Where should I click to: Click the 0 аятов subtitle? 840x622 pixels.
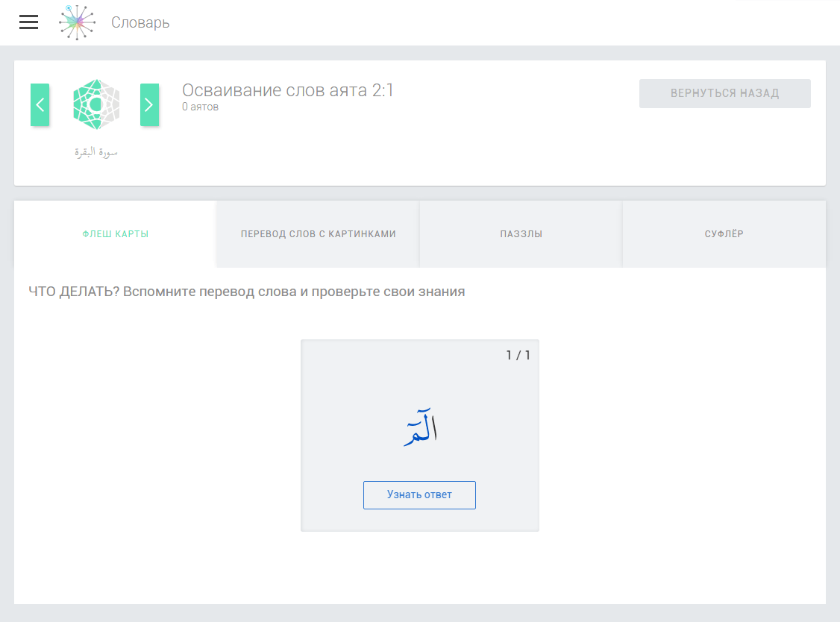tap(200, 107)
